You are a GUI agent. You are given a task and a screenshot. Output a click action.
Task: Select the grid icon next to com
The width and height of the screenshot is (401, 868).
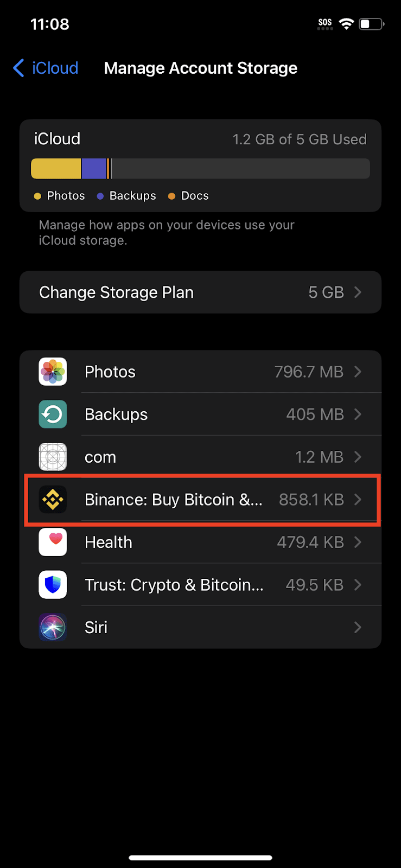click(53, 457)
